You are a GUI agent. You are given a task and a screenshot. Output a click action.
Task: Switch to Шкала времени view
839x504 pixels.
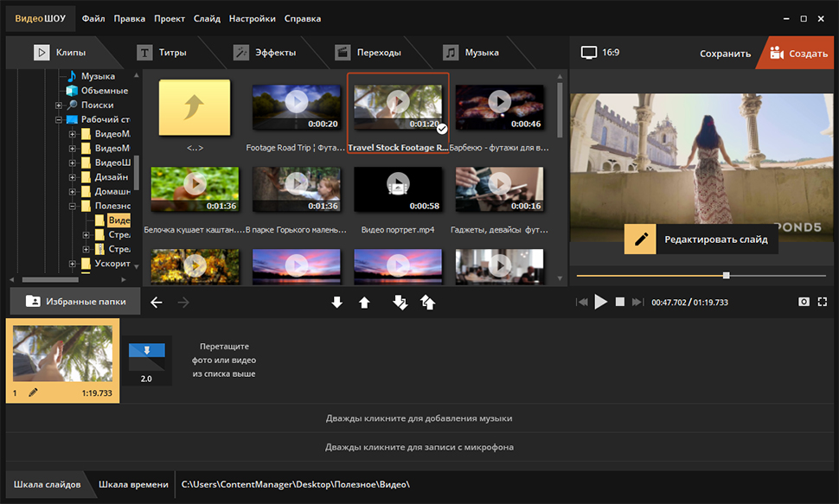coord(133,484)
